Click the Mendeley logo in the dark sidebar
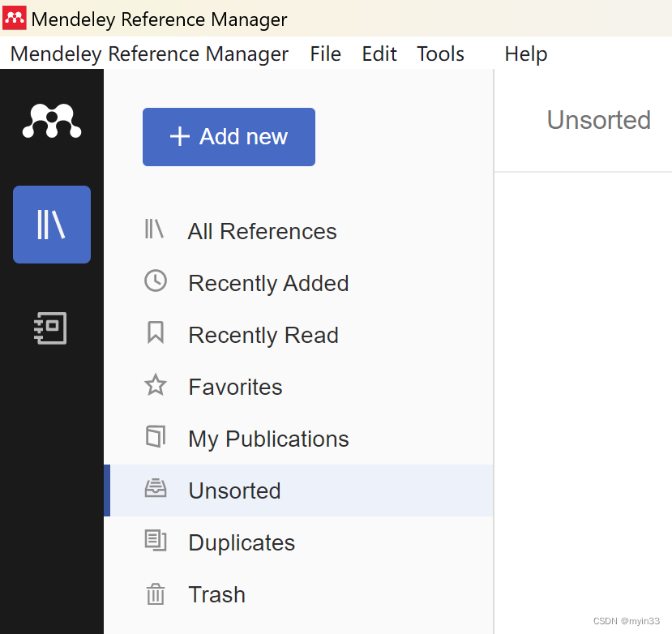The width and height of the screenshot is (672, 634). coord(52,121)
